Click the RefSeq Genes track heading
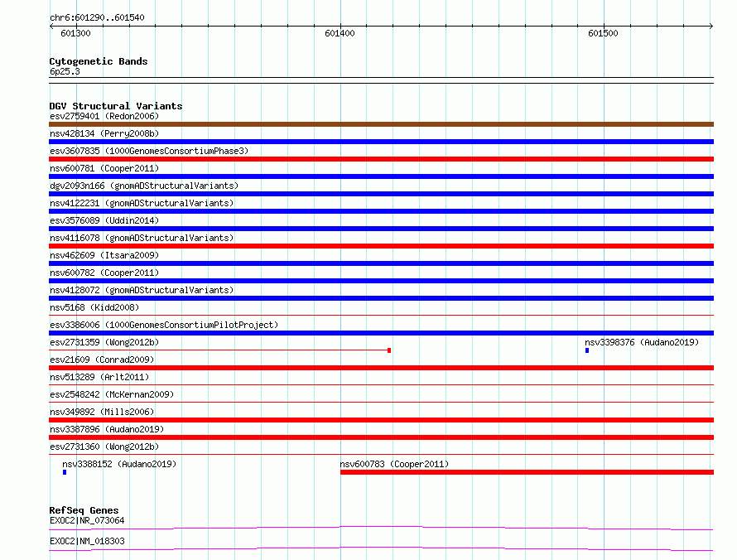The height and width of the screenshot is (560, 737). [x=84, y=510]
